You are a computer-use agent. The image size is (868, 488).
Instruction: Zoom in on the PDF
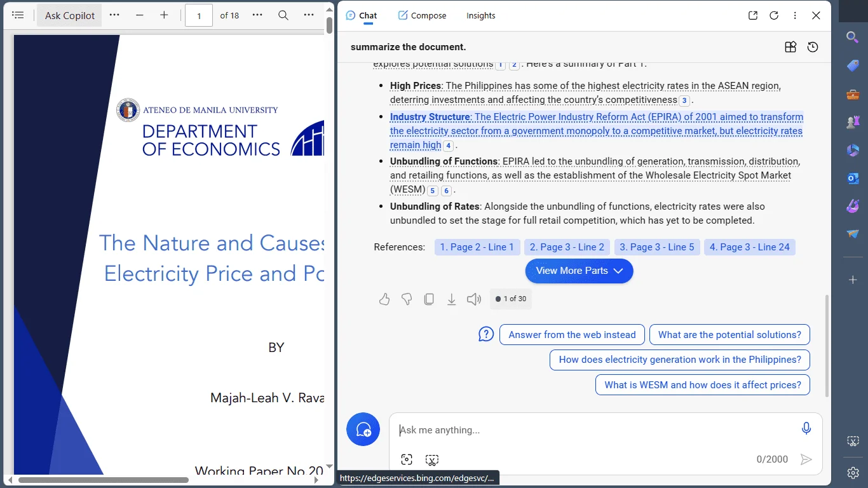click(x=164, y=15)
